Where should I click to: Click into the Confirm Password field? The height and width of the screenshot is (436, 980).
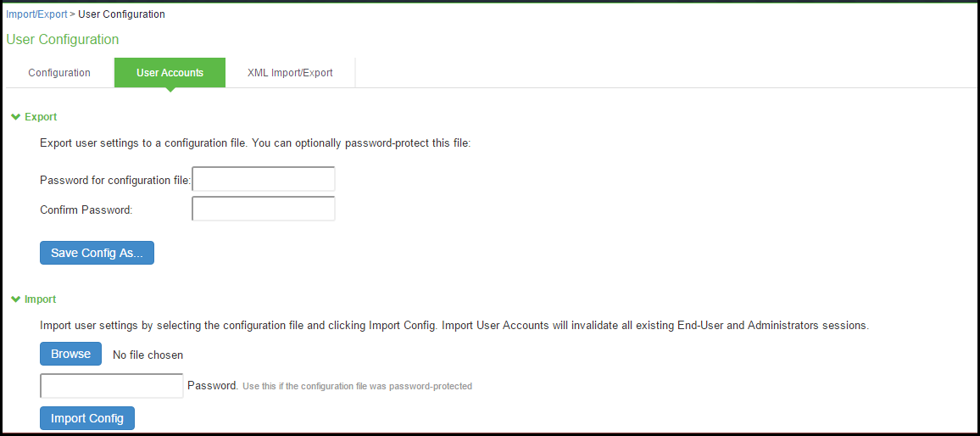click(x=264, y=209)
